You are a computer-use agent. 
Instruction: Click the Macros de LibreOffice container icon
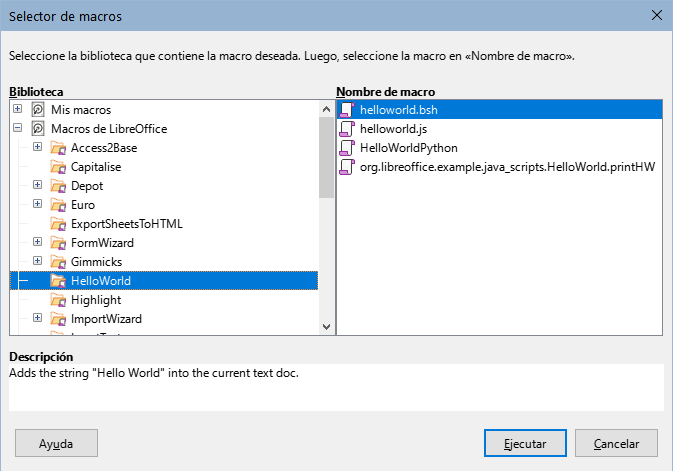click(x=38, y=128)
